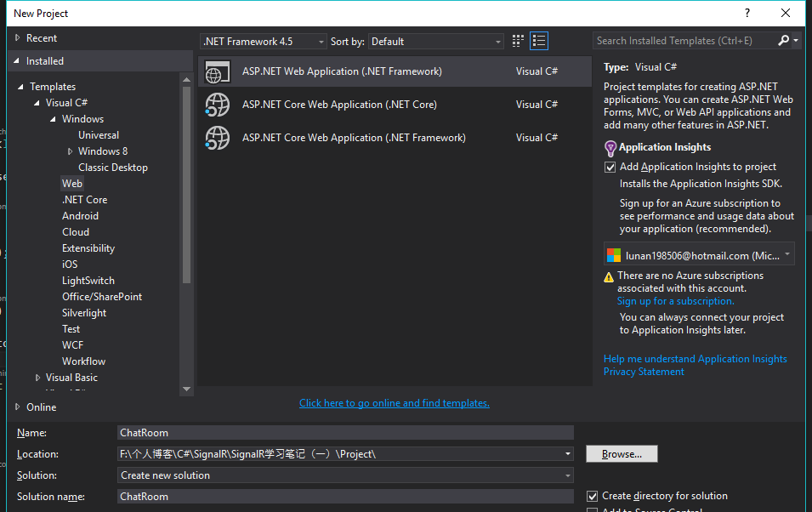Select the Workflow category
Image resolution: width=812 pixels, height=512 pixels.
click(84, 361)
